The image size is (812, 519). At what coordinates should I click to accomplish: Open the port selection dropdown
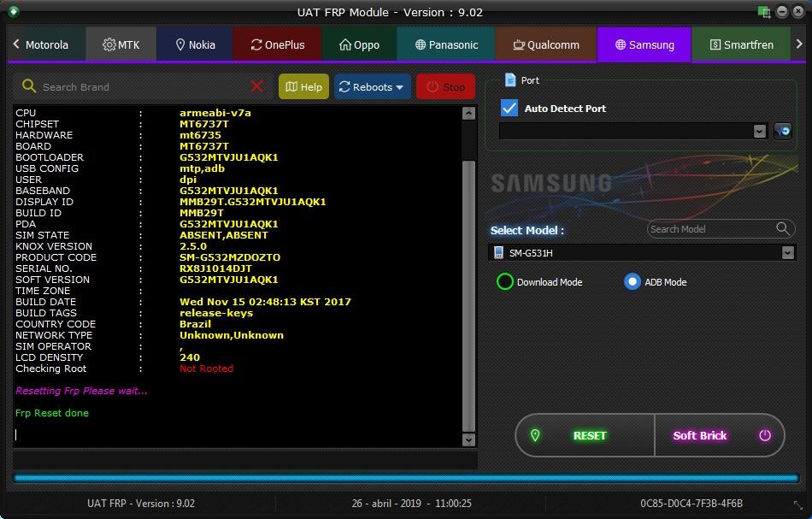tap(759, 131)
